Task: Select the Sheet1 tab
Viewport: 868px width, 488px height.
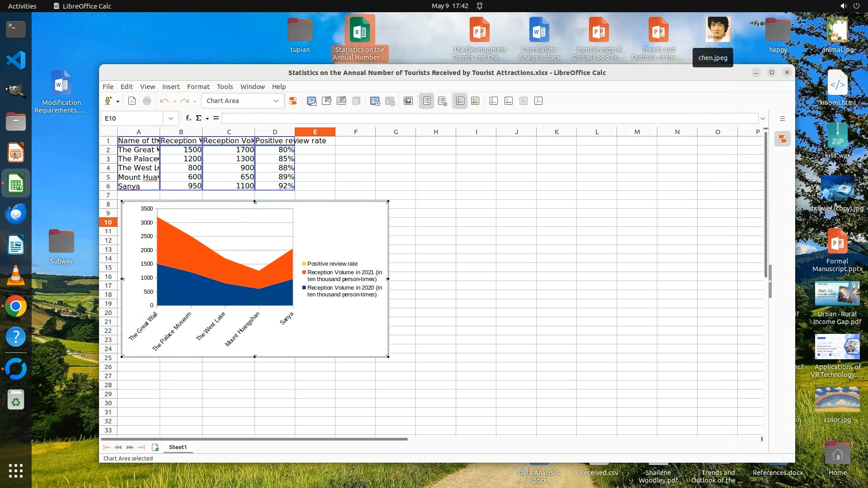Action: (178, 447)
